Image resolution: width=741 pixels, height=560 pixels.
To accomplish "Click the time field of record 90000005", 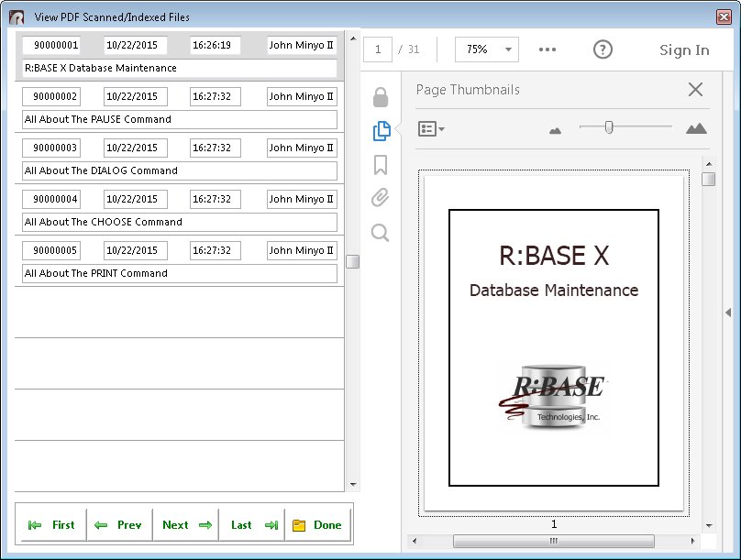I will pos(215,250).
